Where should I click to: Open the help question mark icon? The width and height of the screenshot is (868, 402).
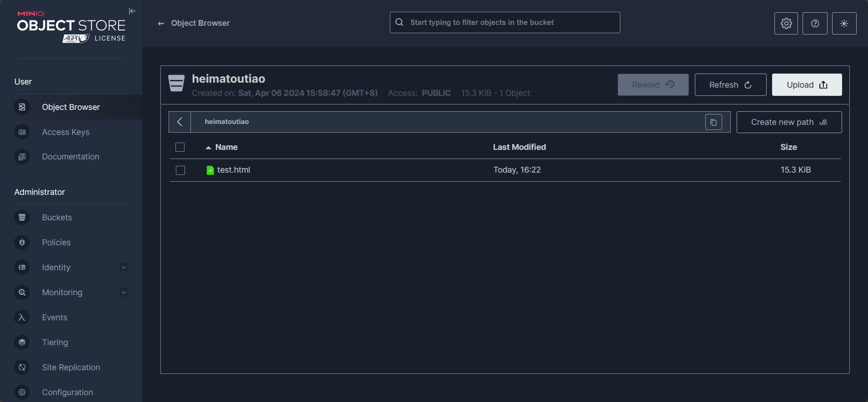[x=815, y=23]
